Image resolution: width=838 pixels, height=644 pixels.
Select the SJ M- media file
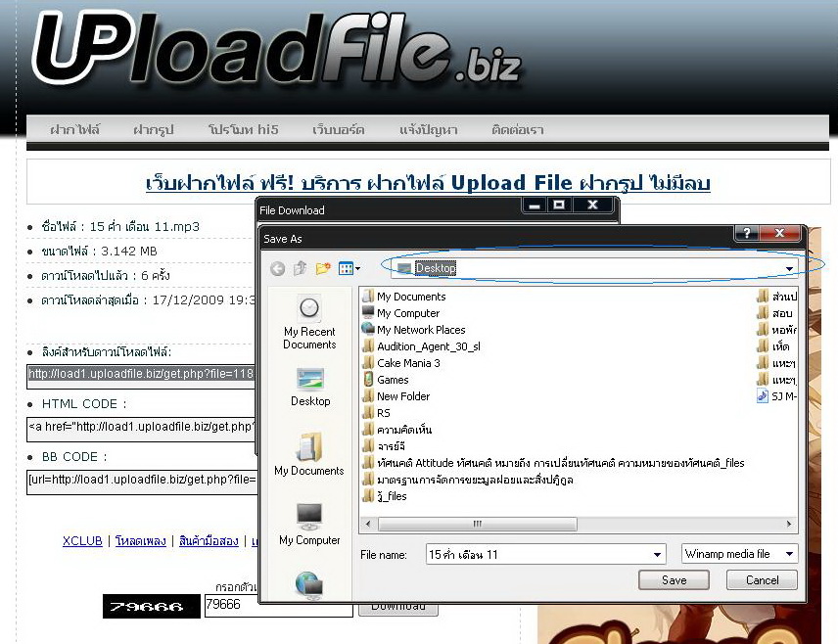[777, 396]
